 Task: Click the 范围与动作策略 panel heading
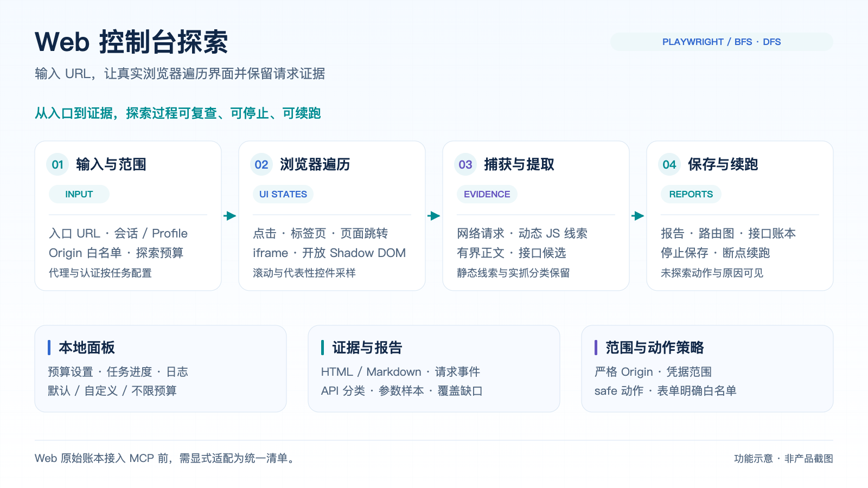[x=655, y=348]
